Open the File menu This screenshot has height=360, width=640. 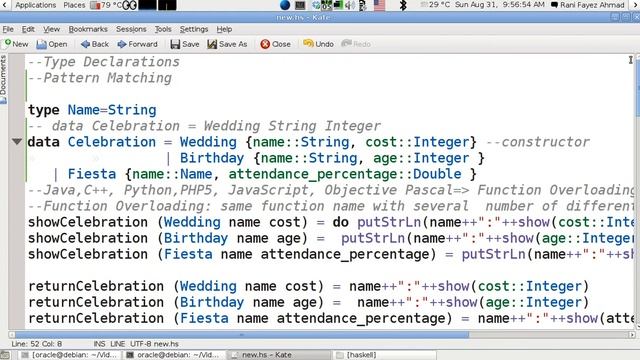(8, 29)
